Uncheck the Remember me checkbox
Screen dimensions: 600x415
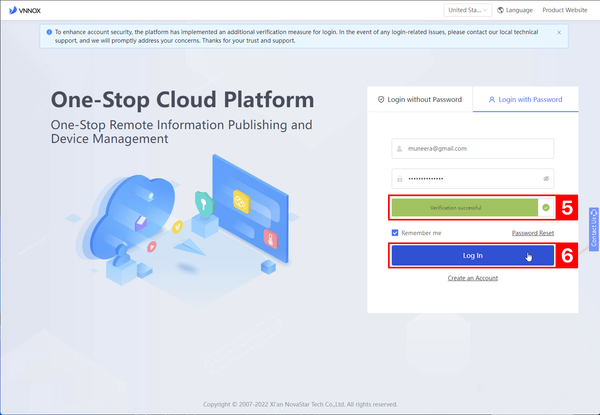(396, 233)
